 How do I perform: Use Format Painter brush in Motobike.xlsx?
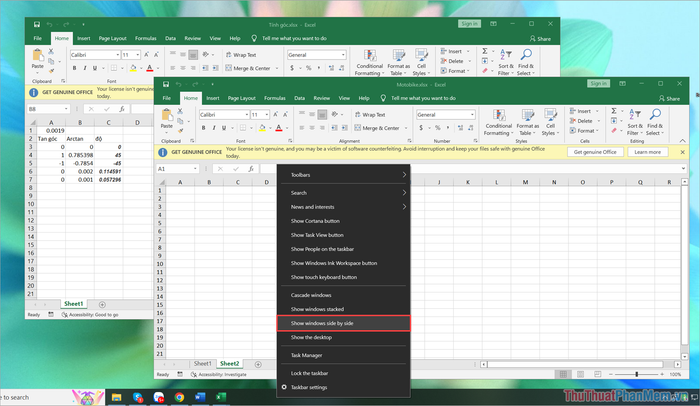click(180, 130)
